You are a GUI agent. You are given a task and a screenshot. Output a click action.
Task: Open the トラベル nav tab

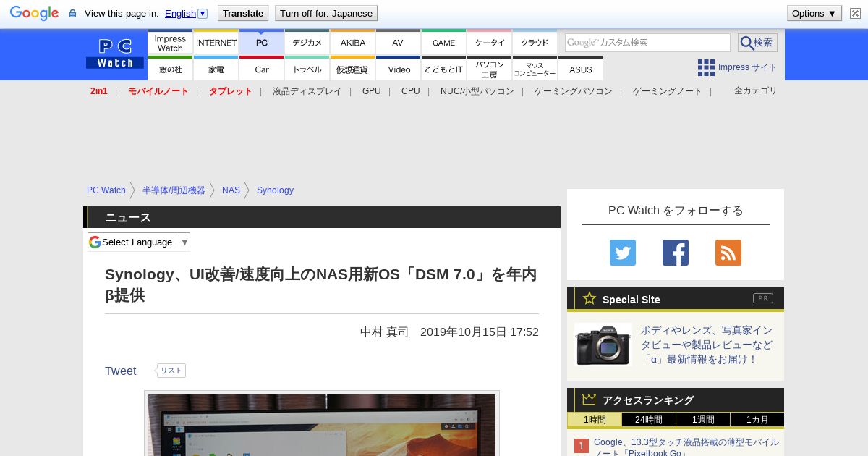[307, 69]
